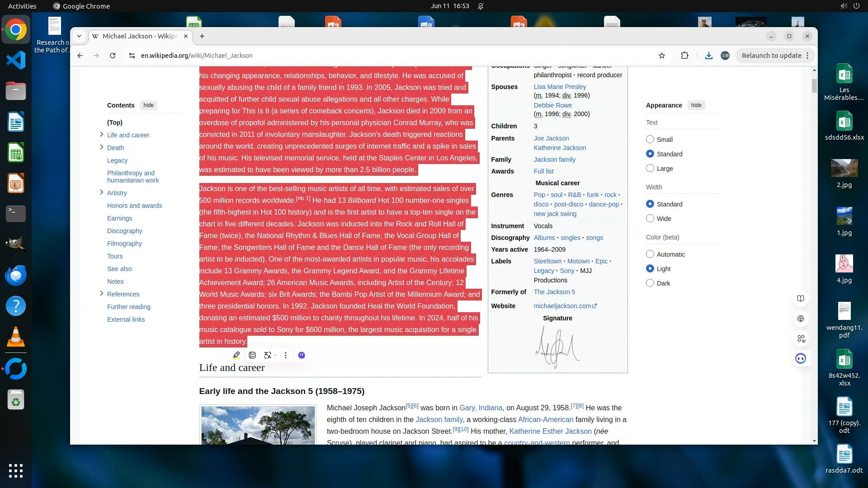This screenshot has height=488, width=868.
Task: Select Large text size
Action: (650, 169)
